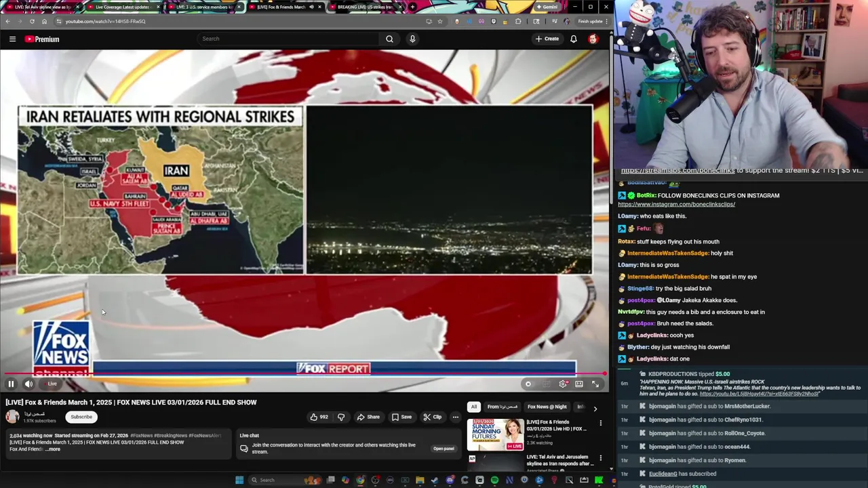Open the Gemini button in Chrome

(x=547, y=7)
